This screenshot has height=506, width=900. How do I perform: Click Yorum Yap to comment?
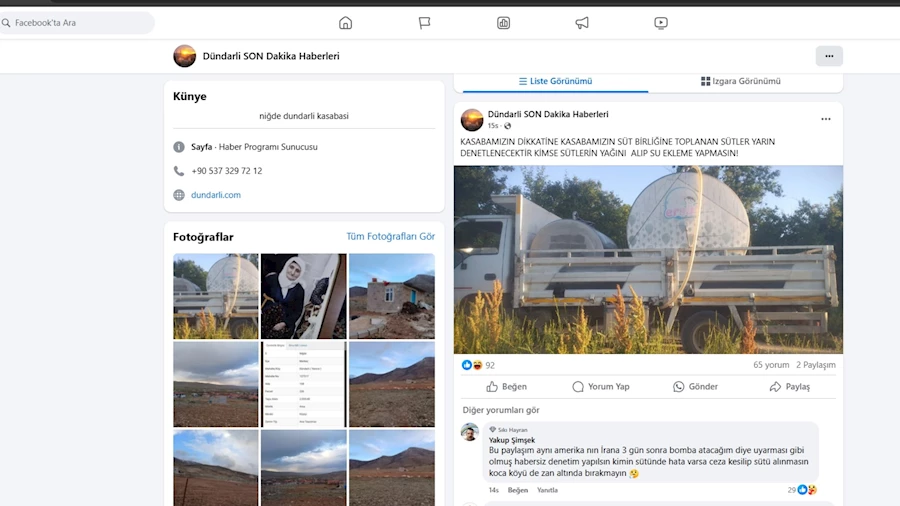pos(600,387)
